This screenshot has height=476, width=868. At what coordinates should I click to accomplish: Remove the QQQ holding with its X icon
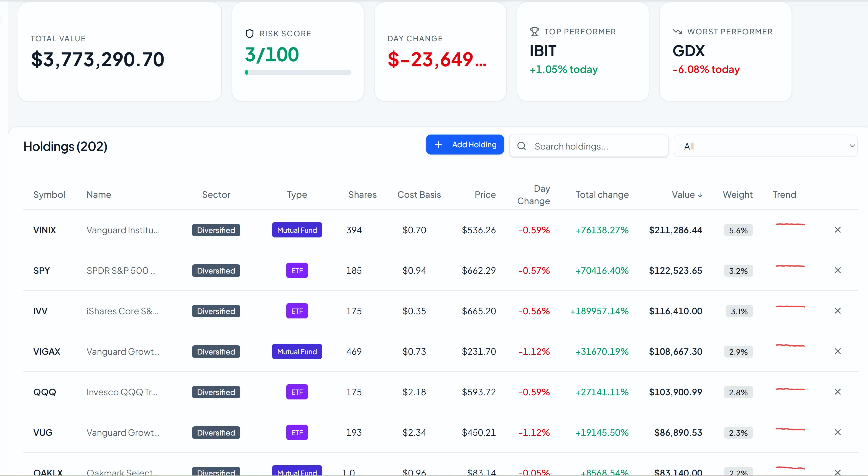tap(837, 392)
